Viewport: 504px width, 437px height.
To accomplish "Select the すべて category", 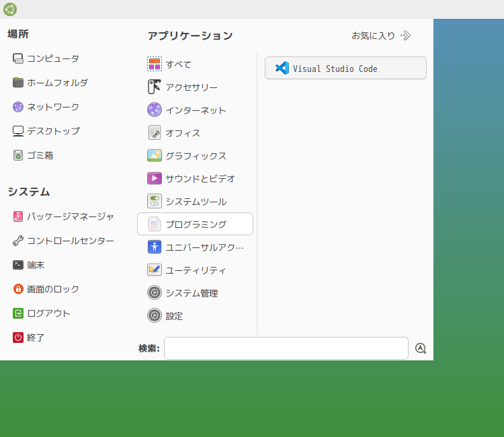I will (195, 64).
